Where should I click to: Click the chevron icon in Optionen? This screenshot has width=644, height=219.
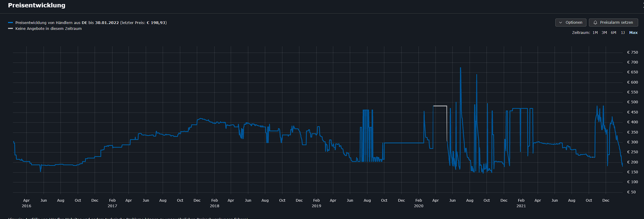click(x=561, y=23)
